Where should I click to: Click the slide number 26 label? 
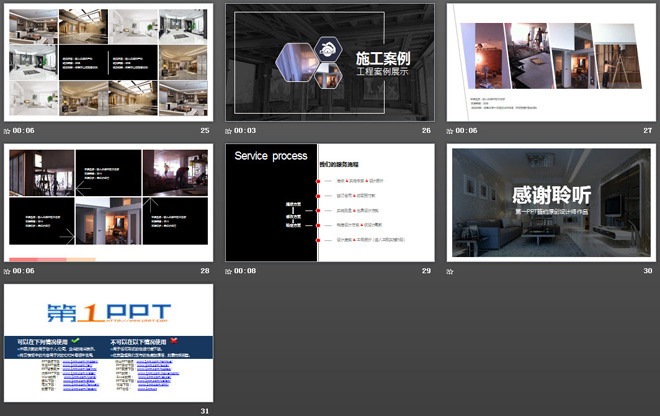(x=427, y=131)
